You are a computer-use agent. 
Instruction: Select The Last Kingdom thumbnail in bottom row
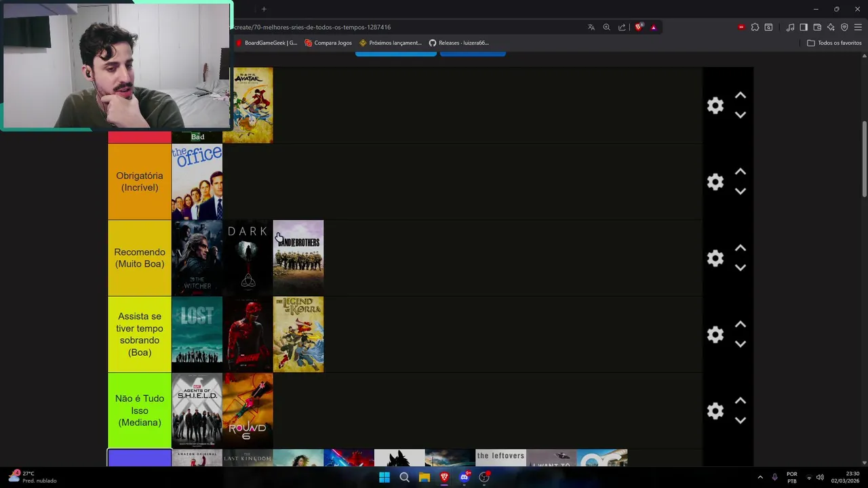coord(248,458)
